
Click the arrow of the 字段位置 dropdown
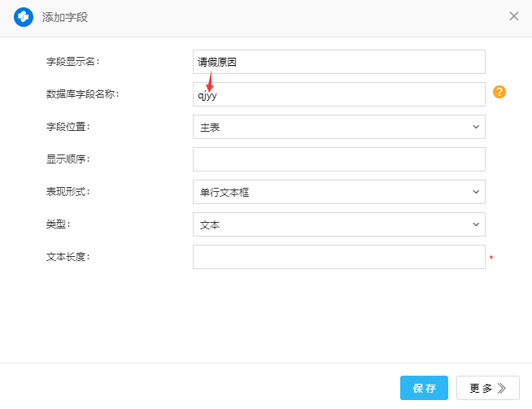tap(476, 127)
